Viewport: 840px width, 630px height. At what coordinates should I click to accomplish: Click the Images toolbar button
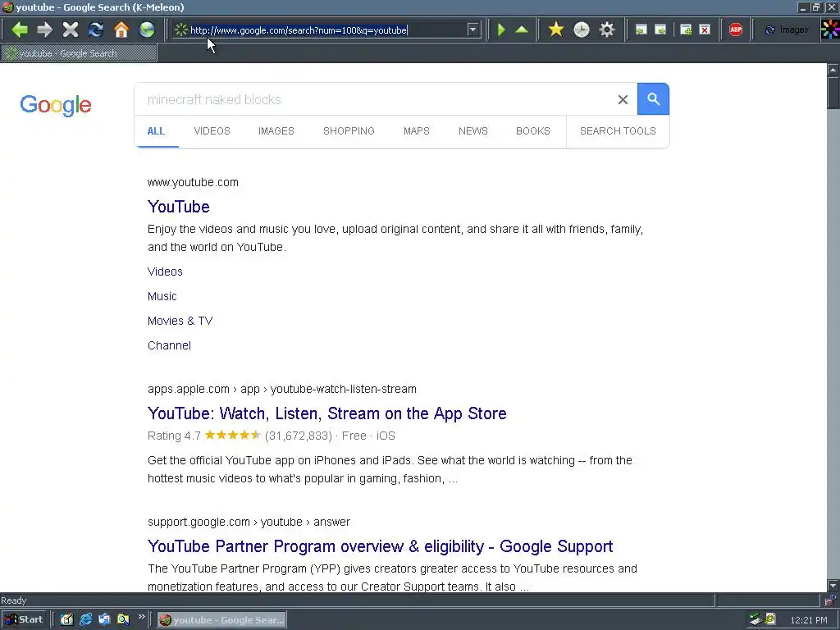pos(787,30)
